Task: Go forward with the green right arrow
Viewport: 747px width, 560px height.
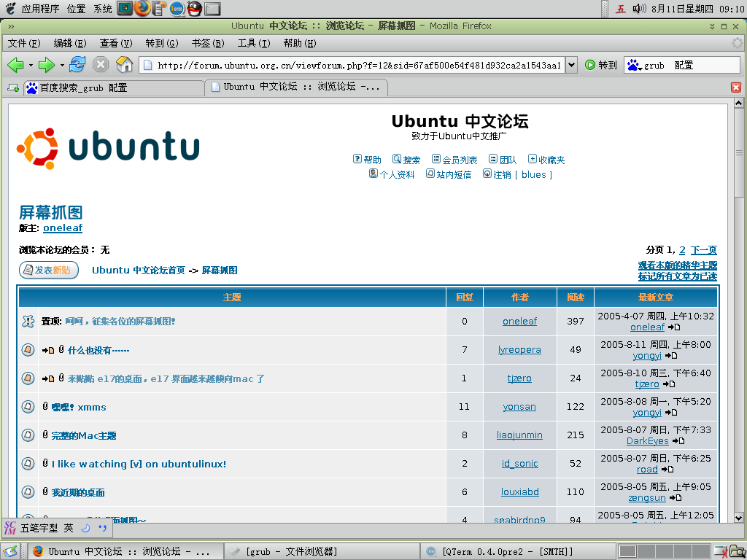Action: [x=46, y=65]
